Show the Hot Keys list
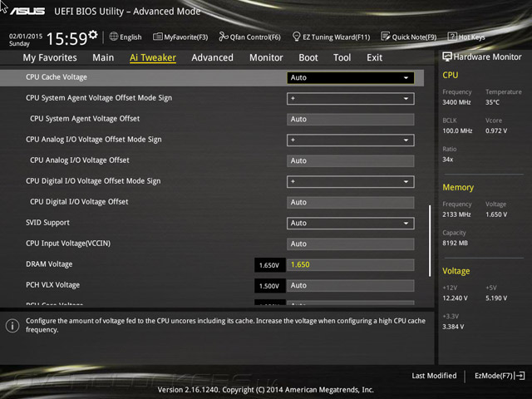 466,37
